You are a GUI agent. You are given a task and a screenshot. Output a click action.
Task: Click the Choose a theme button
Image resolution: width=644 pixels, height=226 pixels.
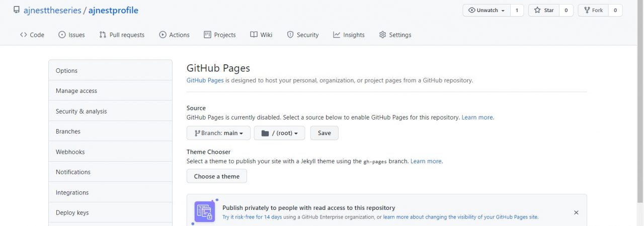pyautogui.click(x=216, y=176)
